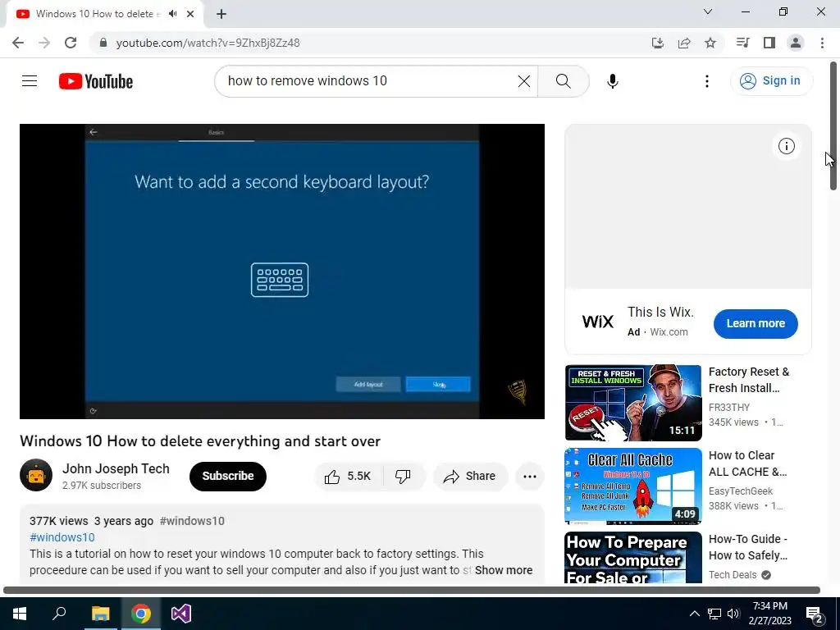Click the Sign in button
840x630 pixels.
coord(771,81)
